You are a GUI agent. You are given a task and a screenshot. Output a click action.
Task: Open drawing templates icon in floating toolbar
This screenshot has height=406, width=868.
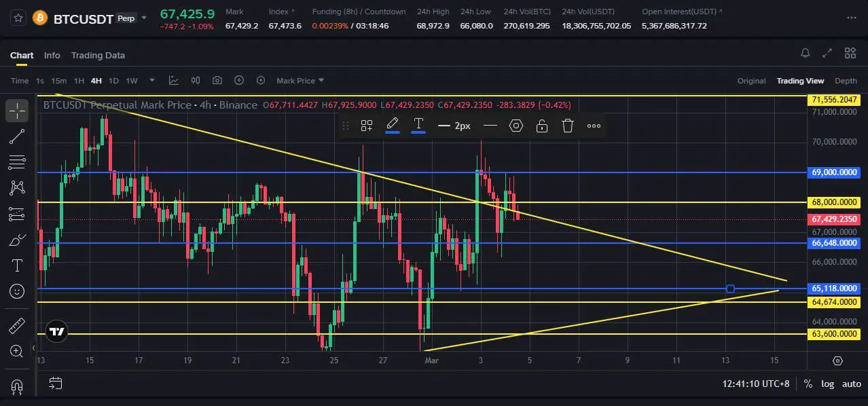(x=367, y=126)
